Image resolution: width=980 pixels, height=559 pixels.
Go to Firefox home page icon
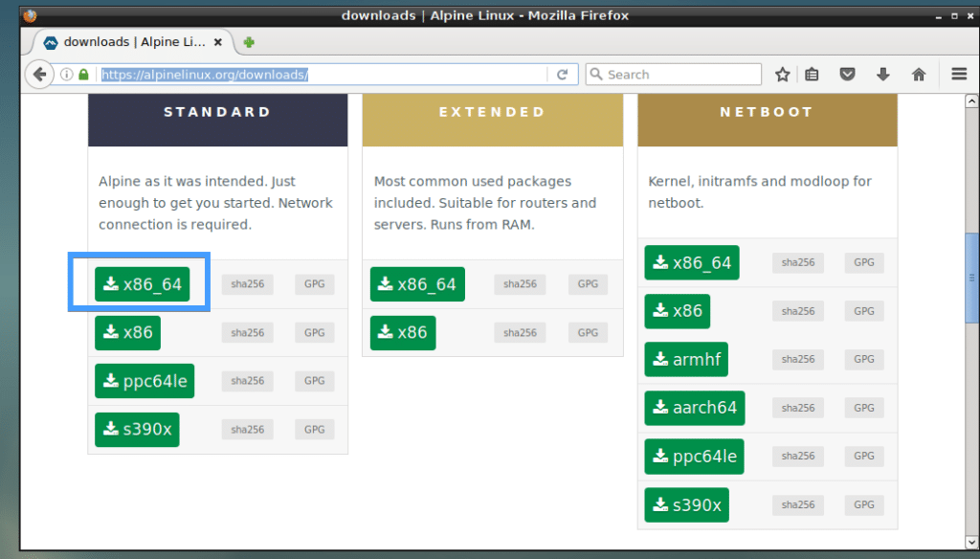pyautogui.click(x=919, y=74)
